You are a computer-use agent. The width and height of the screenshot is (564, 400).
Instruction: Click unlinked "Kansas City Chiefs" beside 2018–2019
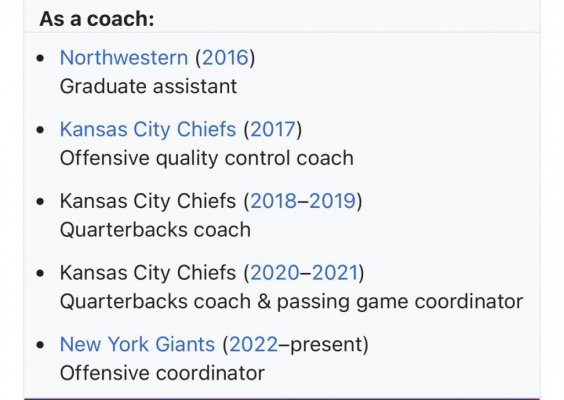tap(148, 201)
